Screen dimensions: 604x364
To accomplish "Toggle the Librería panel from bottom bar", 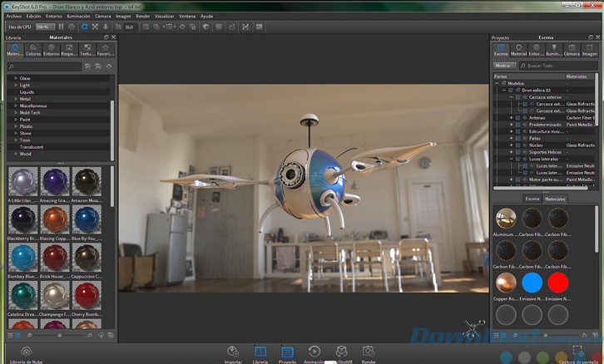I will [260, 354].
